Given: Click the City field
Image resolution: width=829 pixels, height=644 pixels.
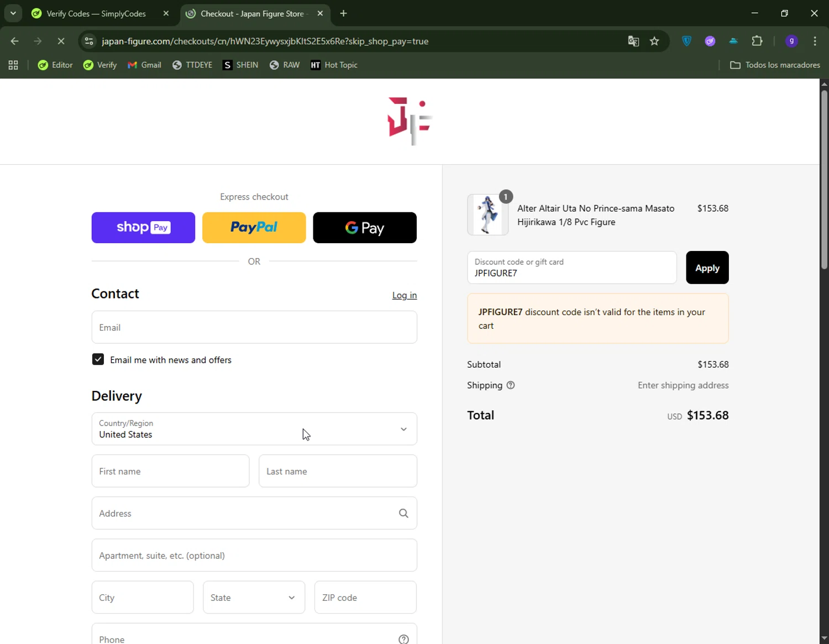Looking at the screenshot, I should point(143,597).
